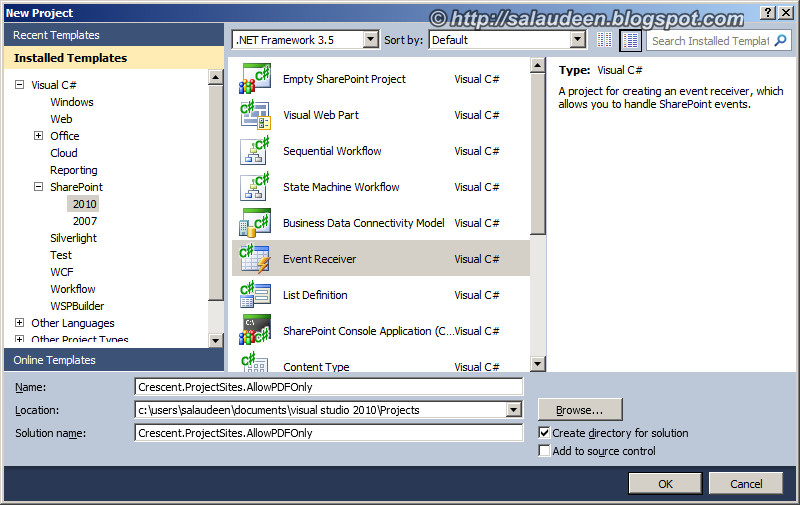The width and height of the screenshot is (800, 505).
Task: Switch to small icons view
Action: click(605, 40)
